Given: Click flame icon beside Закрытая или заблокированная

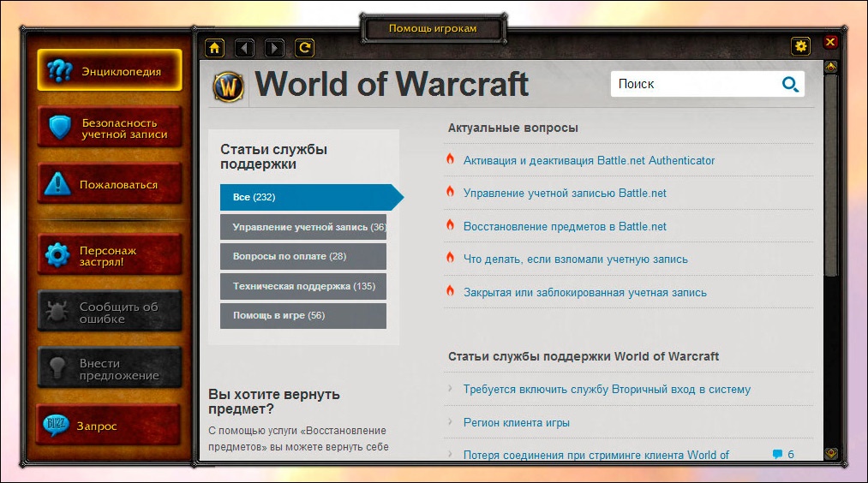Looking at the screenshot, I should (x=450, y=290).
